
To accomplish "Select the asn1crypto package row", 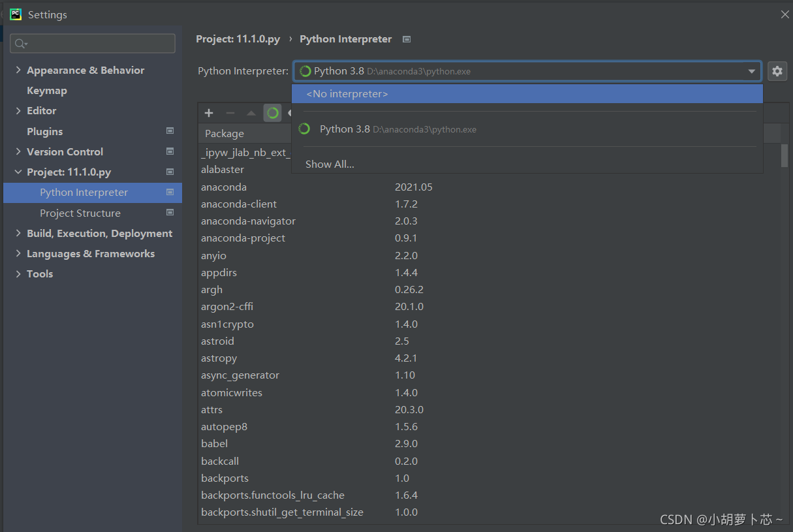I will click(490, 324).
